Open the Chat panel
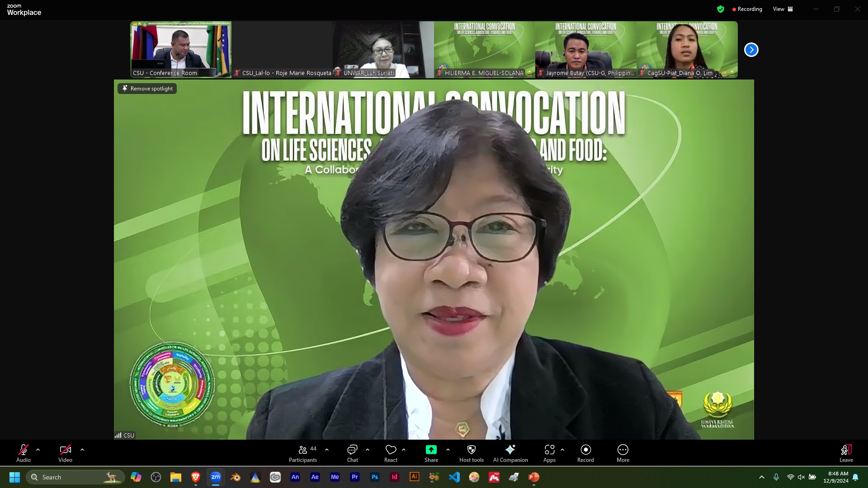This screenshot has height=488, width=868. (352, 453)
